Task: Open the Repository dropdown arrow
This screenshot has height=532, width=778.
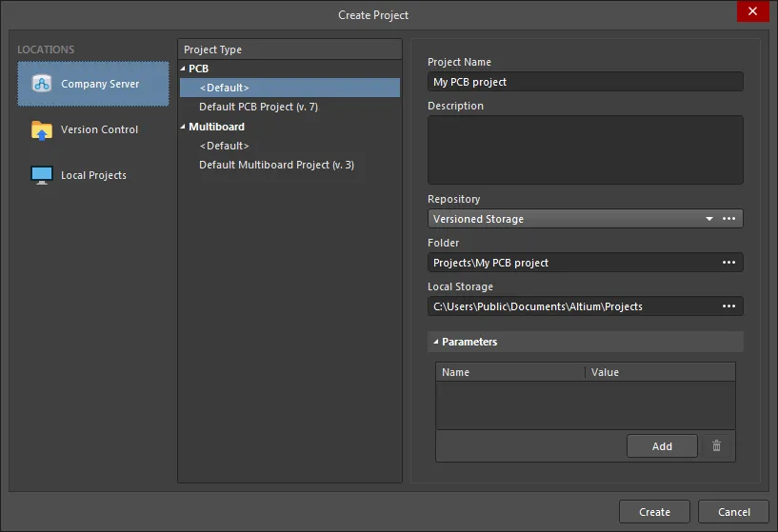Action: pyautogui.click(x=709, y=219)
